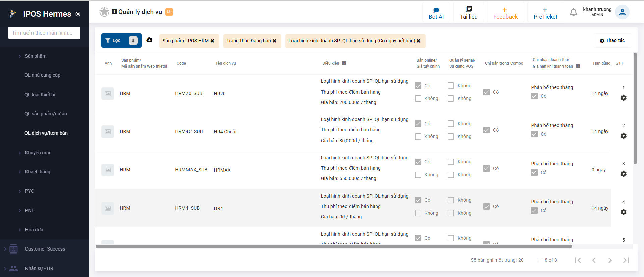Click image placeholder of HRM20_SUB row

tap(108, 94)
